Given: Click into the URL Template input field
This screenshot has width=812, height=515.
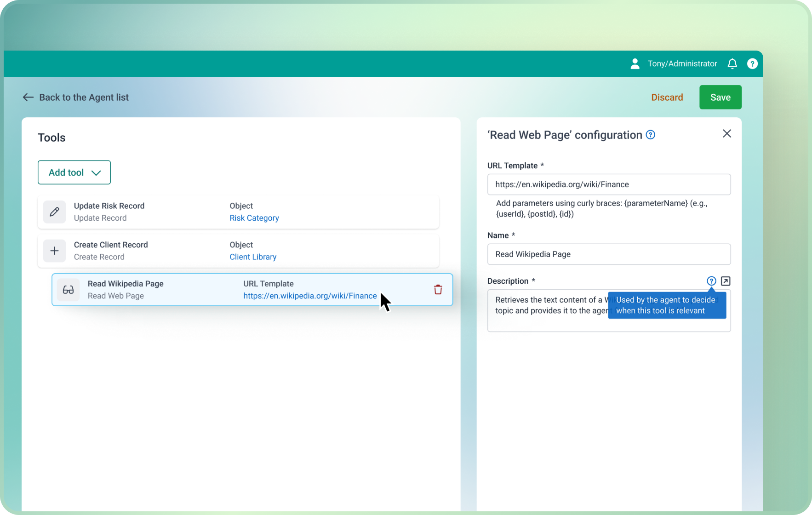Looking at the screenshot, I should [x=609, y=184].
